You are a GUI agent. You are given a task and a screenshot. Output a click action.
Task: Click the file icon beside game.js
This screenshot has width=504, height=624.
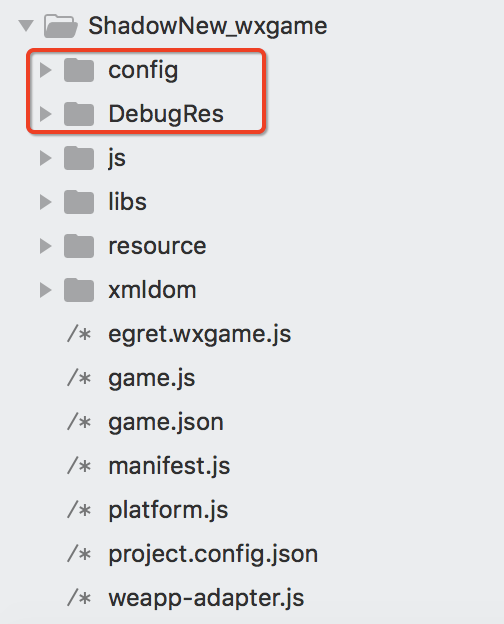79,378
